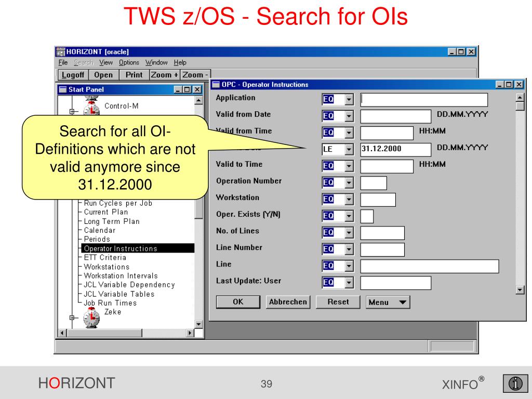Image resolution: width=532 pixels, height=399 pixels.
Task: Click the OK button
Action: [238, 302]
